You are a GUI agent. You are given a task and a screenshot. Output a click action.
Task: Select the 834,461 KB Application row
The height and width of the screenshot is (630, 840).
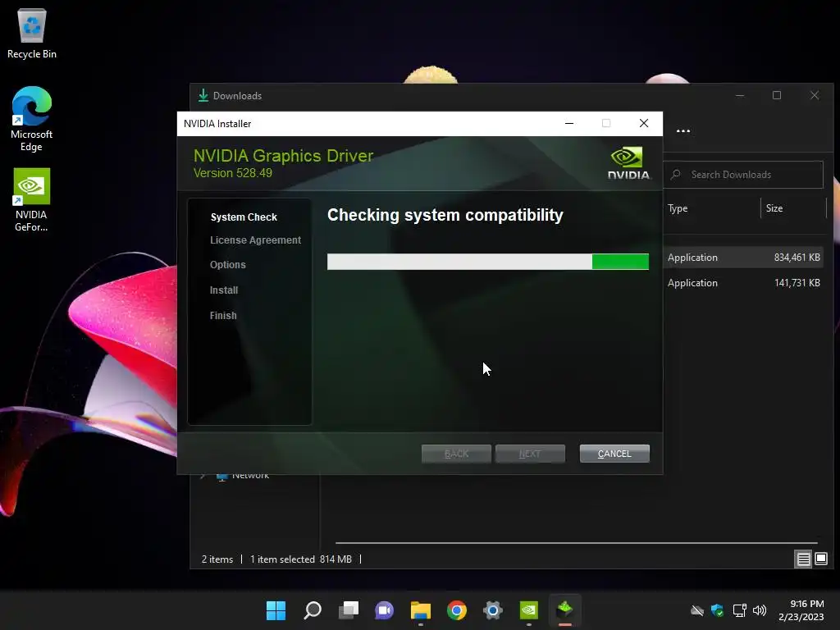coord(743,257)
